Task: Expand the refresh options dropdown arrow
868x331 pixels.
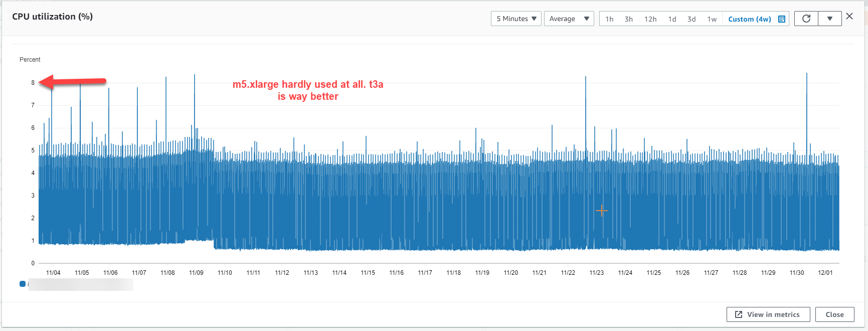Action: pos(830,19)
